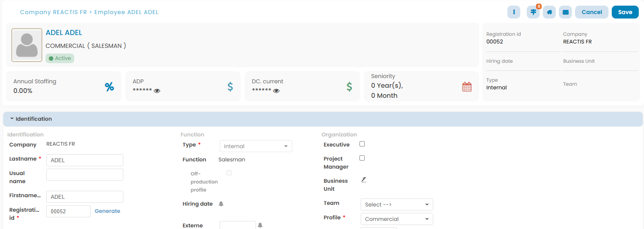Go to home via house icon
The height and width of the screenshot is (229, 644).
(549, 12)
